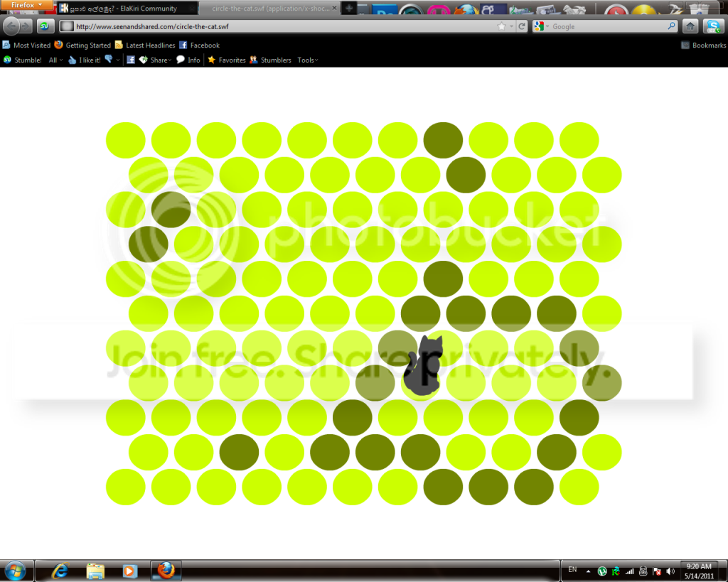Open the Facebook bookmark
The height and width of the screenshot is (582, 728).
[x=199, y=45]
